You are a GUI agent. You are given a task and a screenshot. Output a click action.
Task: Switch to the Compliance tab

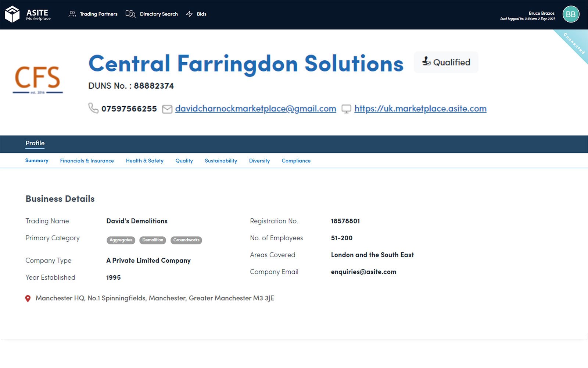click(296, 161)
